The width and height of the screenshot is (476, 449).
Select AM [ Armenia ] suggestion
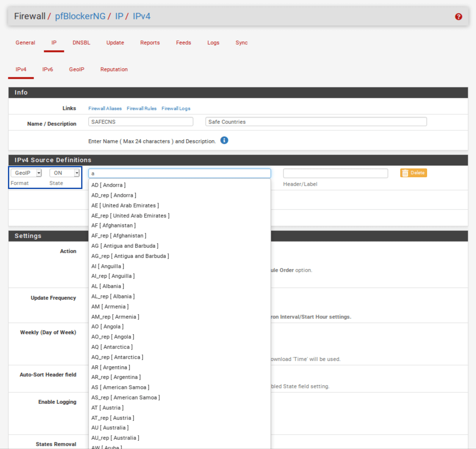180,307
